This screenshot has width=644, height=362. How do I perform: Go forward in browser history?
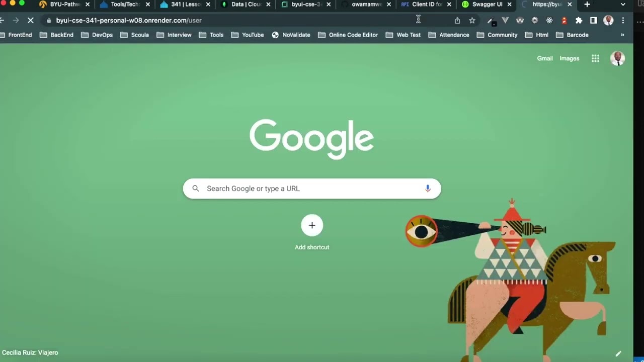click(x=16, y=21)
